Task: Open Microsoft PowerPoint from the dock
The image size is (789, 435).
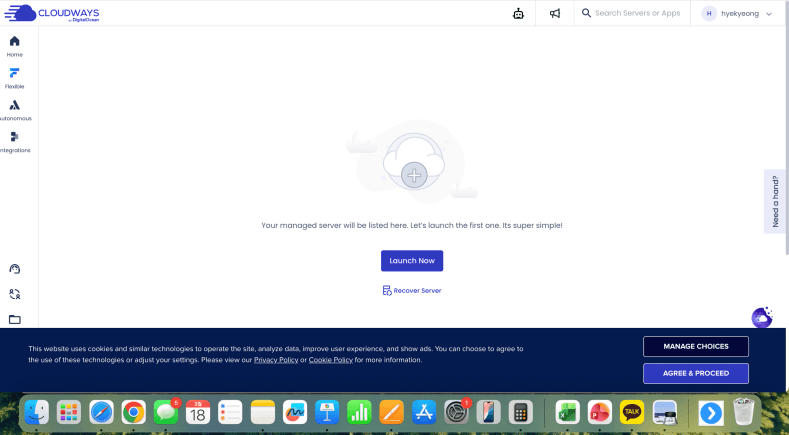Action: (600, 413)
